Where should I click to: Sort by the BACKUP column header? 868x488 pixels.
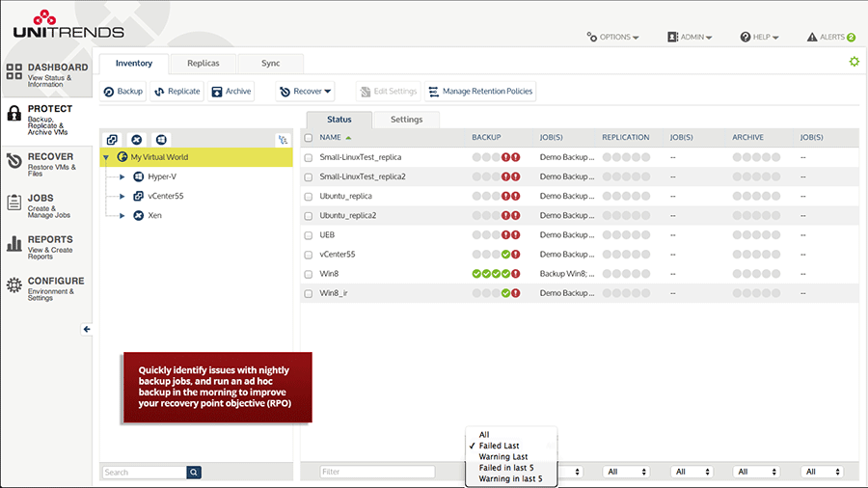pos(486,137)
